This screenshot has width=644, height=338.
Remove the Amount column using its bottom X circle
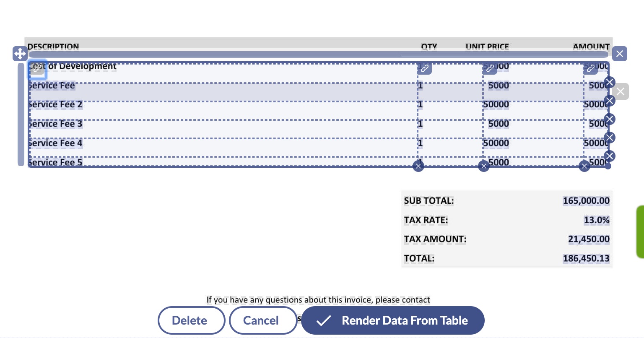(x=584, y=166)
